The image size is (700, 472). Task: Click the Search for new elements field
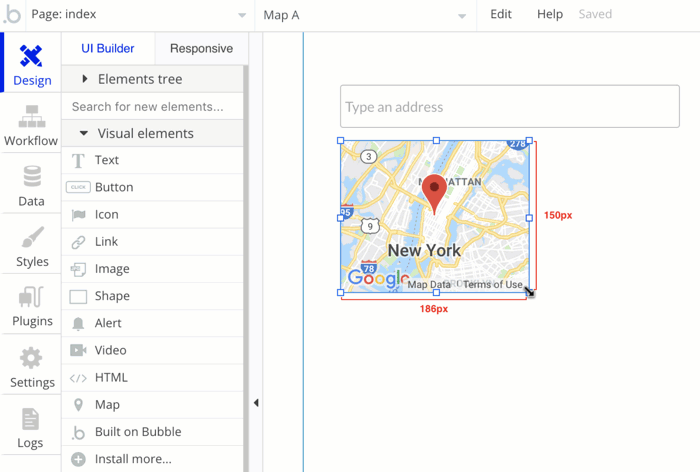(153, 107)
